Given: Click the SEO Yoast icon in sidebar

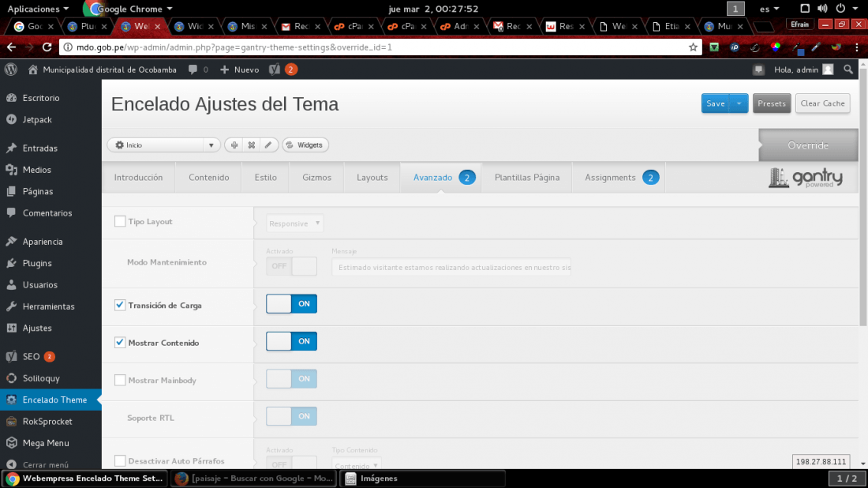Looking at the screenshot, I should pos(11,357).
